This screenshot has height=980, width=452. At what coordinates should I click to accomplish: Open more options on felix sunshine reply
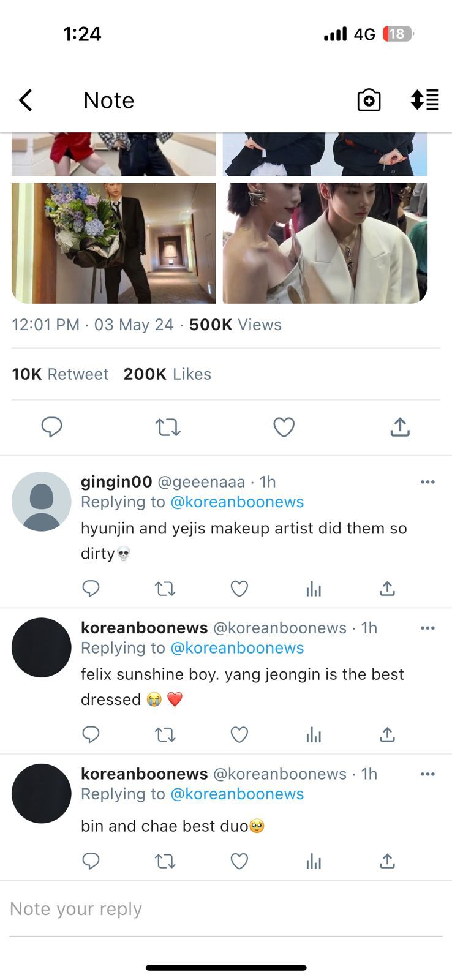428,628
